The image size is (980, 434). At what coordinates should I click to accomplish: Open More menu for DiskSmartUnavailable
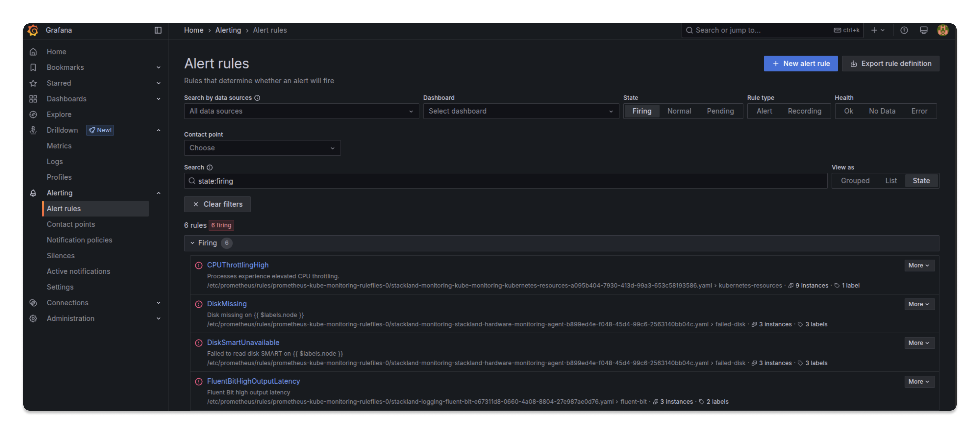click(x=919, y=343)
